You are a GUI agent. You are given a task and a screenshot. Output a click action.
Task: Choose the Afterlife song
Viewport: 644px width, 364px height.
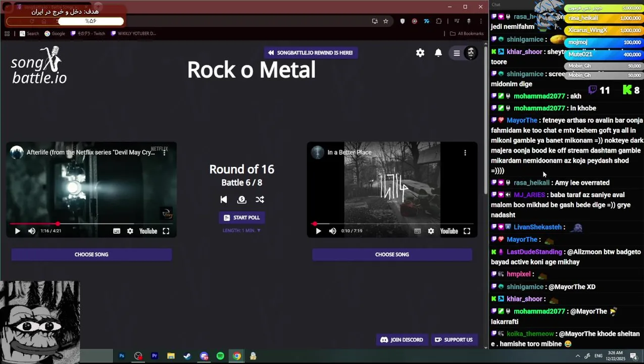91,254
